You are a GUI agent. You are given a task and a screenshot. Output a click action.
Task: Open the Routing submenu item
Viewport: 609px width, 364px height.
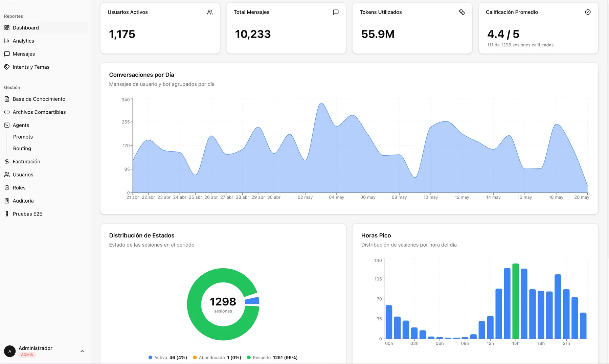[x=22, y=149]
